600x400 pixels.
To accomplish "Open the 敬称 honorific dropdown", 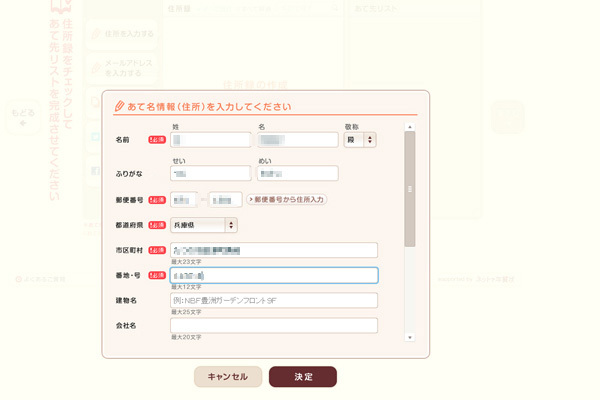I will click(359, 140).
